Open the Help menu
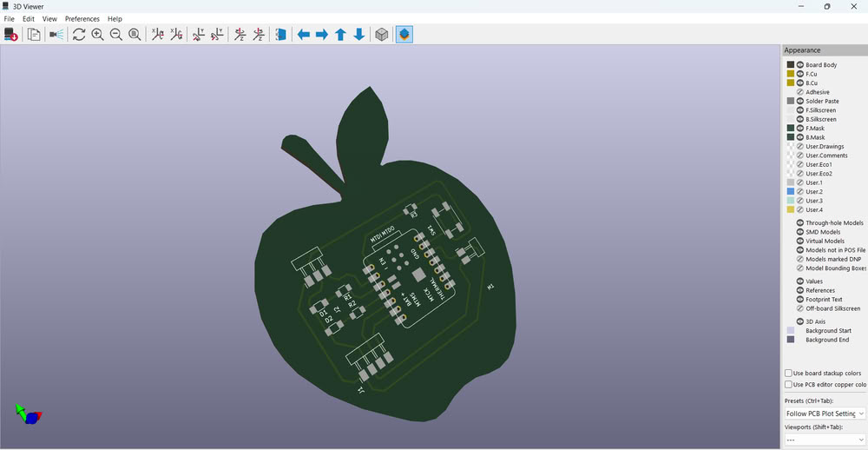The image size is (868, 450). [115, 18]
